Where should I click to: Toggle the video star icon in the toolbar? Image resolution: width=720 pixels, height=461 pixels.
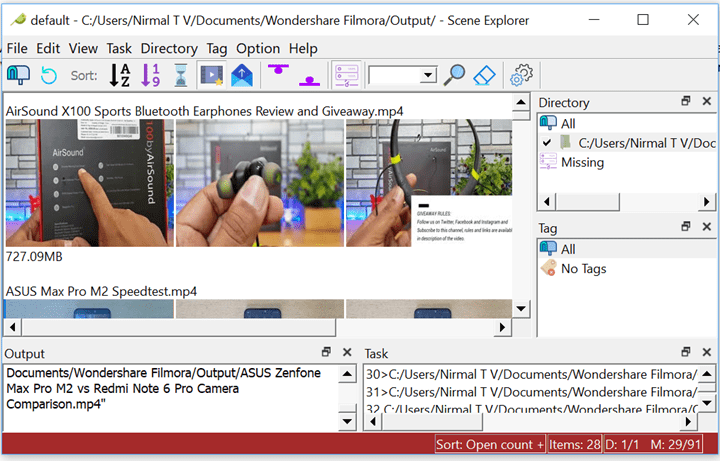pos(212,75)
